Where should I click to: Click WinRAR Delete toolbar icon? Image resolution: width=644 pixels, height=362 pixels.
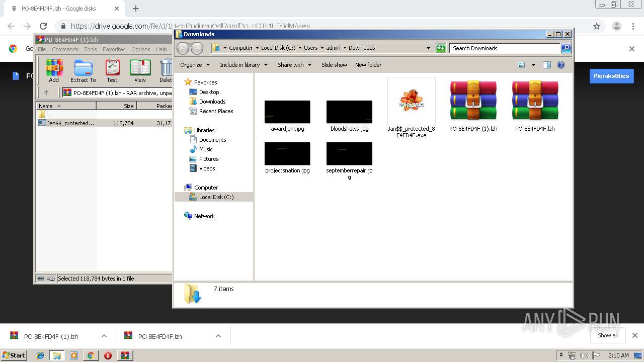166,70
